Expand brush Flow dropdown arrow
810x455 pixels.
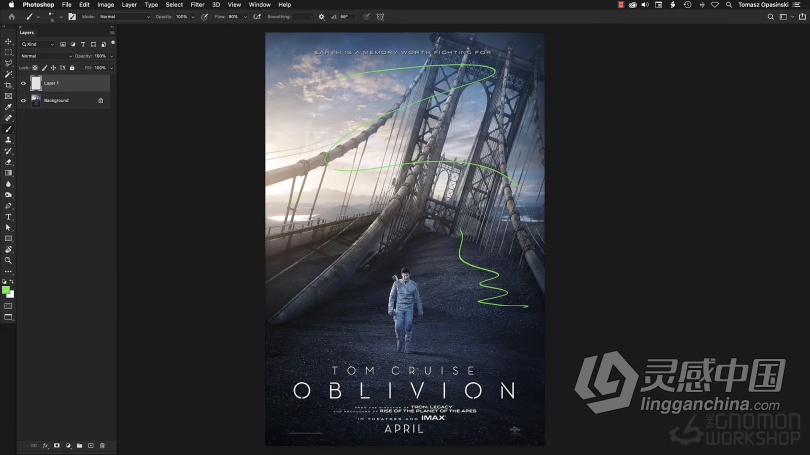coord(245,17)
